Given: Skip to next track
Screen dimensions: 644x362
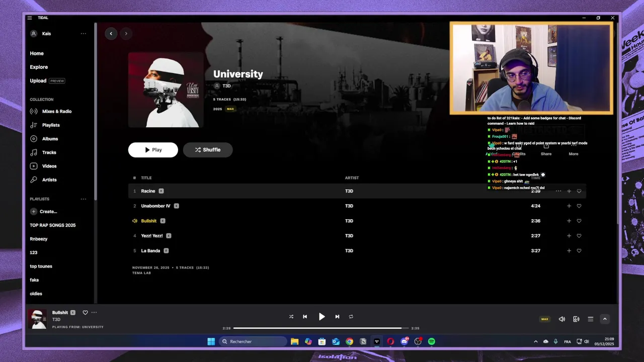Looking at the screenshot, I should (337, 317).
